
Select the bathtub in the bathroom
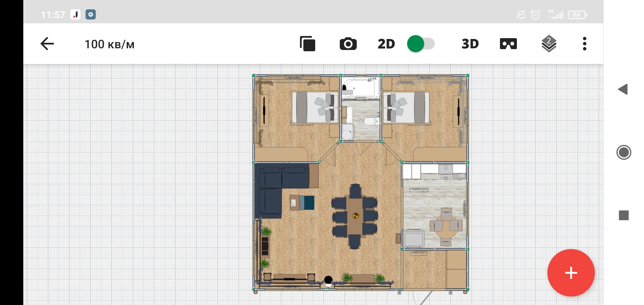pos(361,88)
